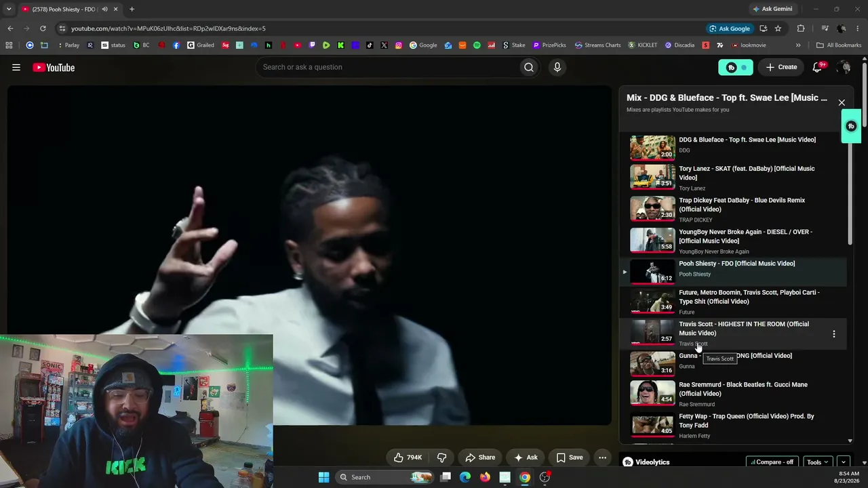Launch Microsoft Edge from taskbar
868x488 pixels.
(465, 477)
